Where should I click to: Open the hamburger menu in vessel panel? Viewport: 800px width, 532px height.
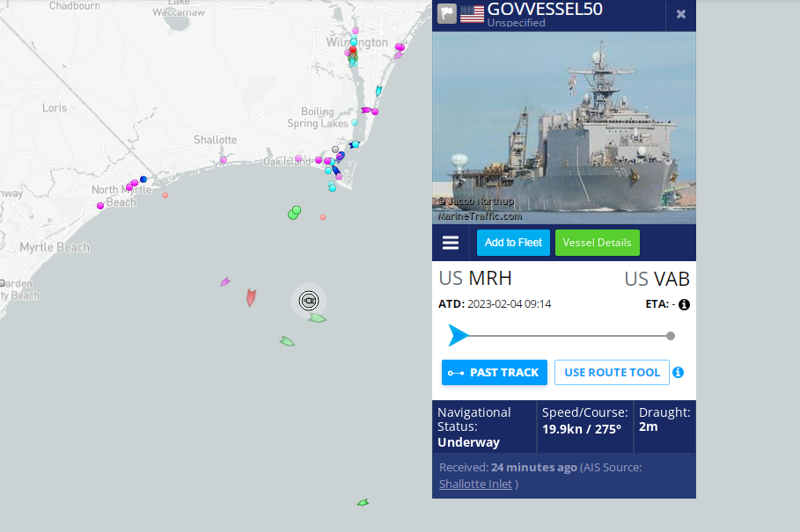pyautogui.click(x=450, y=243)
